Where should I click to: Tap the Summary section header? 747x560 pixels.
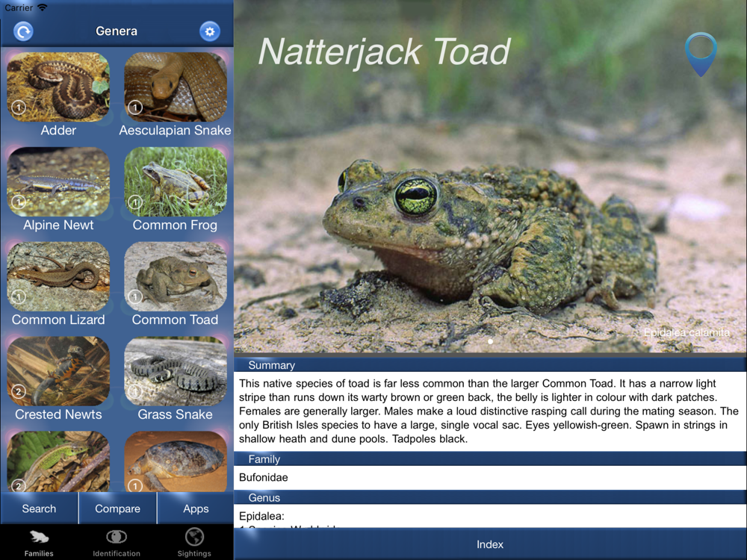[x=490, y=365]
